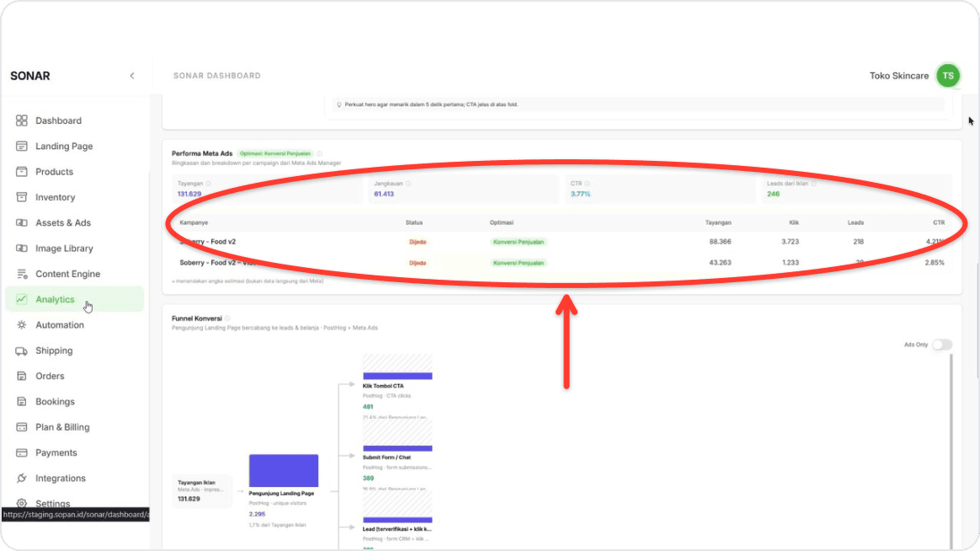
Task: Click the 389 submit form value
Action: click(368, 478)
